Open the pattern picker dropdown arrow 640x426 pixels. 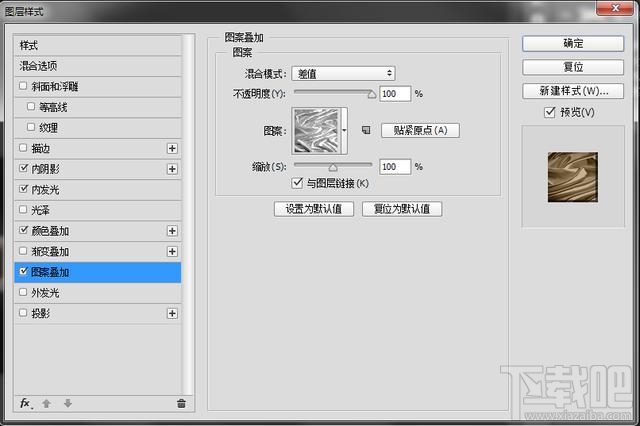(x=344, y=131)
